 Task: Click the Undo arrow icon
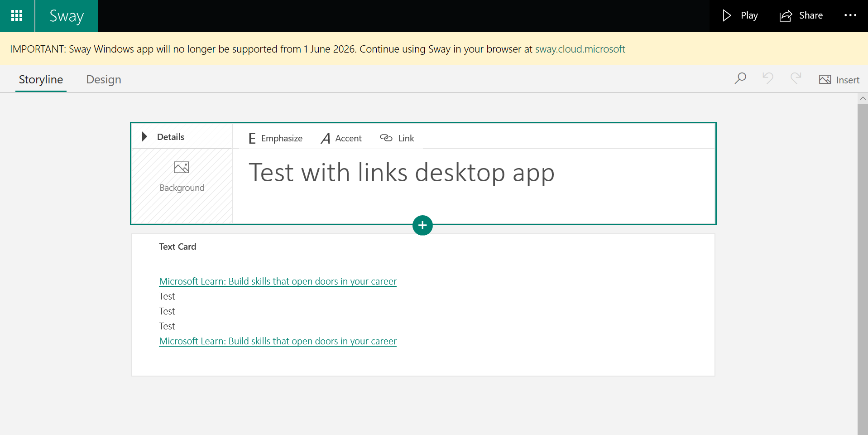[768, 78]
